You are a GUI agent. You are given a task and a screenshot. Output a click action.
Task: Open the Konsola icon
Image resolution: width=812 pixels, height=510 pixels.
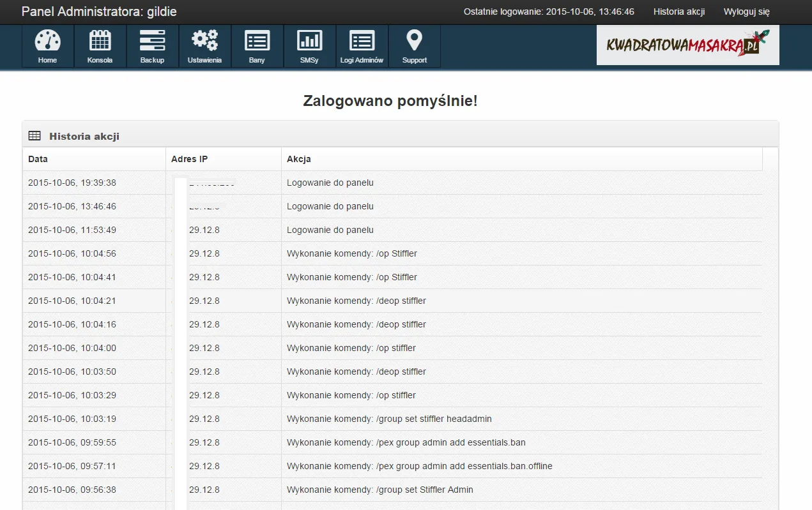coord(100,46)
